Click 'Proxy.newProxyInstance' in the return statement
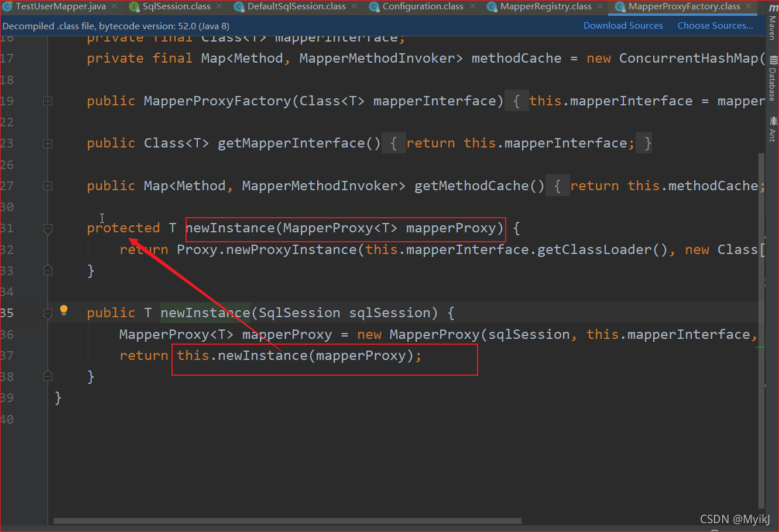Viewport: 779px width, 532px height. pyautogui.click(x=266, y=250)
